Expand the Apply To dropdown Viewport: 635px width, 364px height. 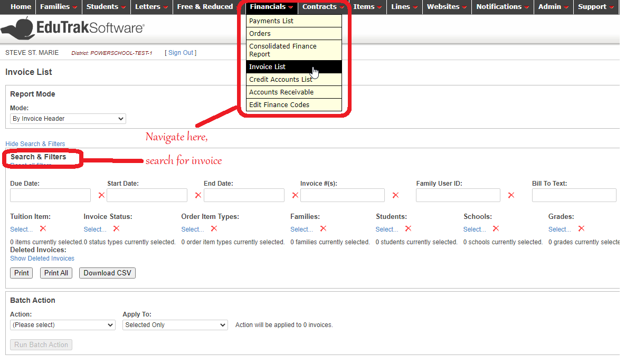click(175, 325)
